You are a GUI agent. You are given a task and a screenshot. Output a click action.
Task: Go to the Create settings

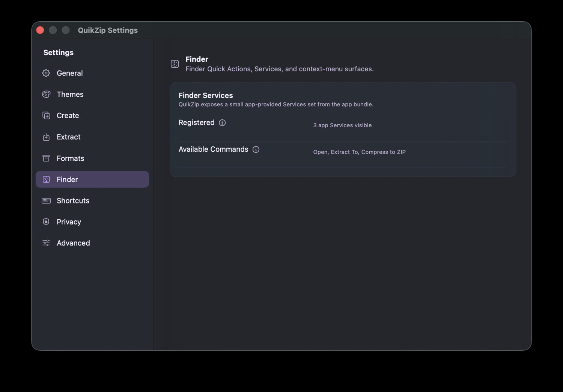coord(92,116)
